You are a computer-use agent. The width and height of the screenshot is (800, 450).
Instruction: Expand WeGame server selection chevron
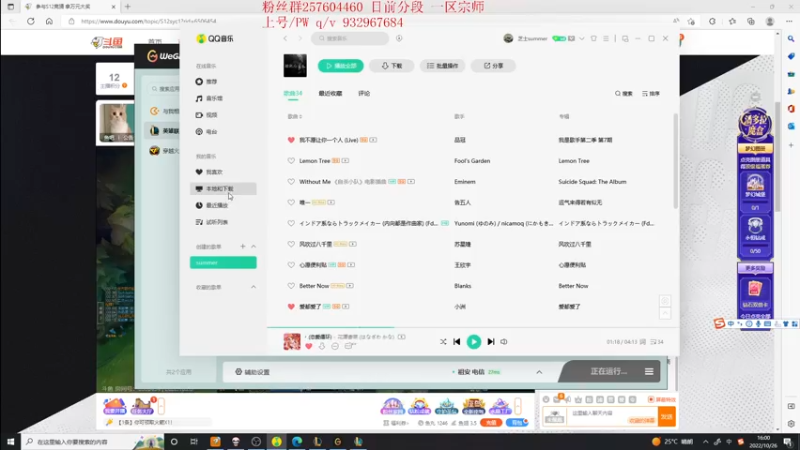tap(539, 372)
